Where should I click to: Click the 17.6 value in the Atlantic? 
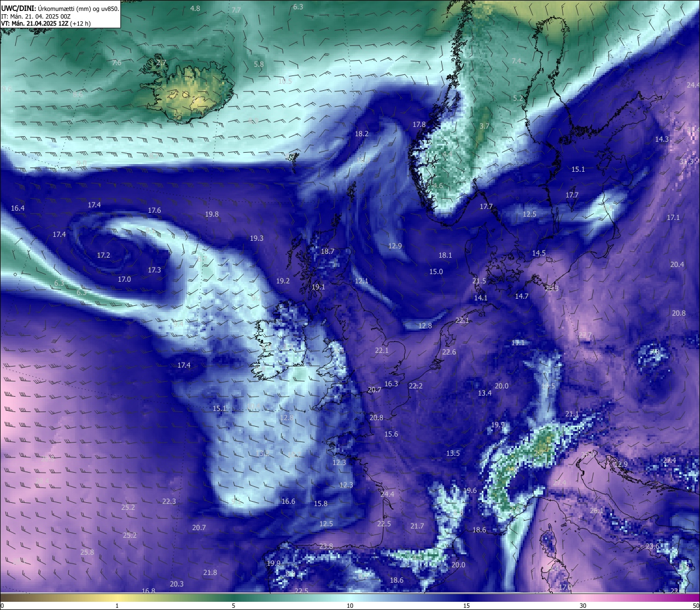tap(154, 210)
